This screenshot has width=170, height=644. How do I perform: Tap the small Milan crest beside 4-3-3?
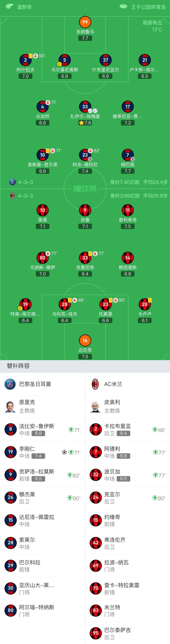pos(13,196)
